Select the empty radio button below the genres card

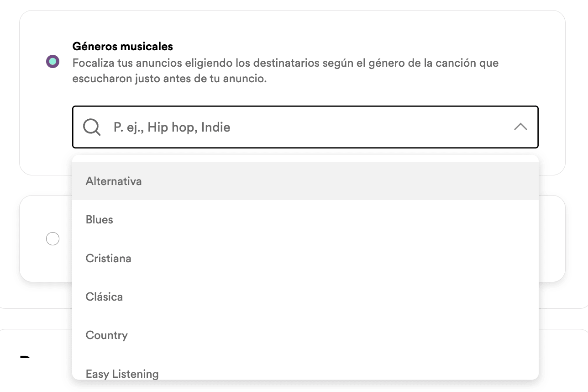click(x=52, y=238)
